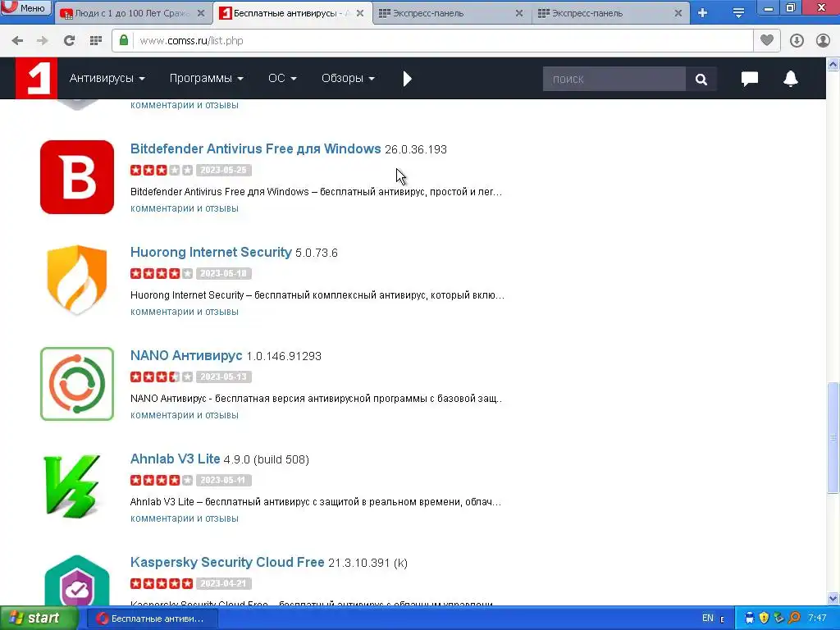Click the Huorong star rating
Screen dimensions: 840x630
coord(162,274)
